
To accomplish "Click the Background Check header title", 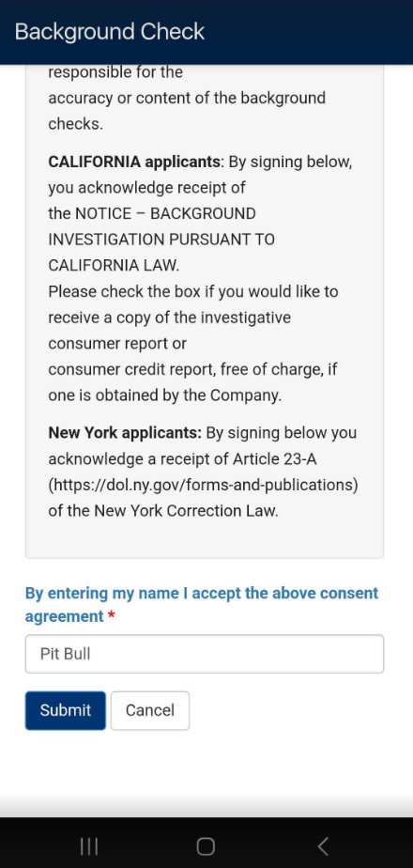I will point(110,32).
